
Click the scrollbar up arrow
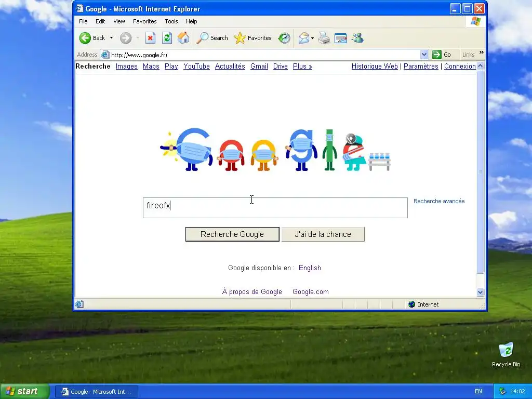[x=480, y=66]
